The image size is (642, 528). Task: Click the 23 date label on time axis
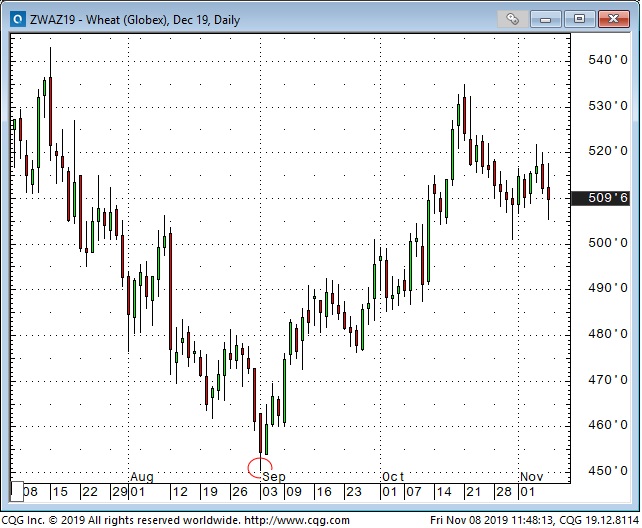point(354,492)
